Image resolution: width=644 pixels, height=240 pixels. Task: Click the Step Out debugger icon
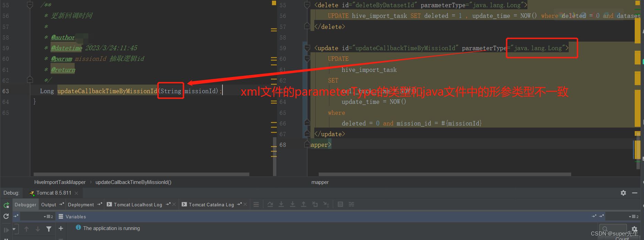(304, 204)
